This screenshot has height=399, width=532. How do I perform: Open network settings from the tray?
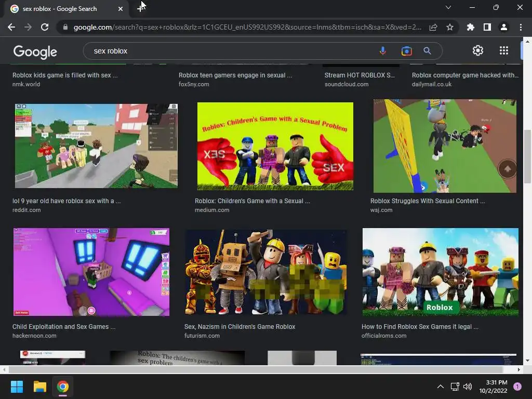click(455, 387)
